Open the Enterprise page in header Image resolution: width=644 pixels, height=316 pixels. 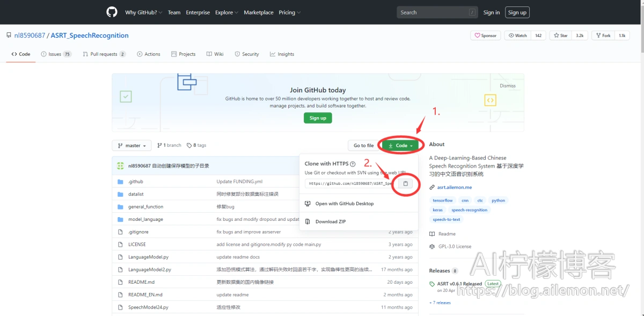198,12
